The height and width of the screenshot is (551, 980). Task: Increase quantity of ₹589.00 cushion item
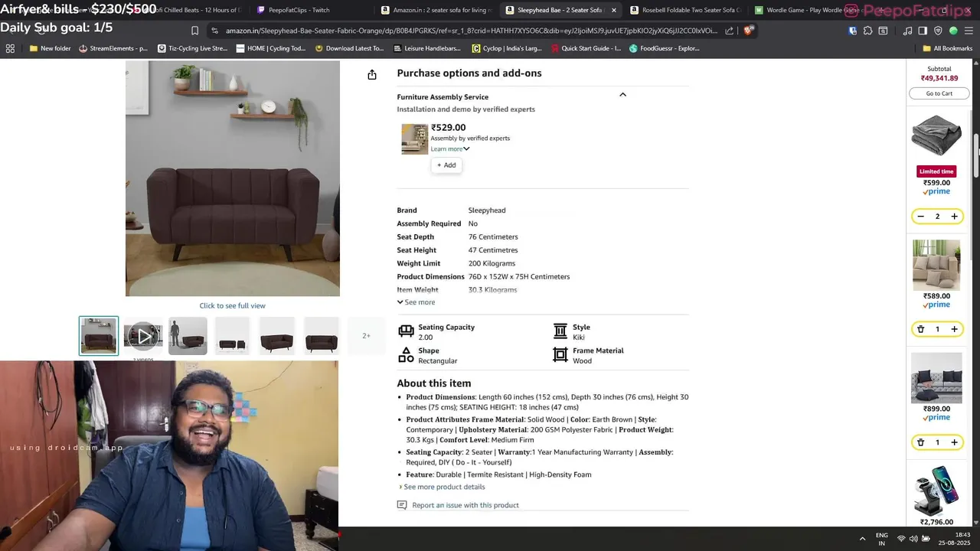pyautogui.click(x=954, y=329)
